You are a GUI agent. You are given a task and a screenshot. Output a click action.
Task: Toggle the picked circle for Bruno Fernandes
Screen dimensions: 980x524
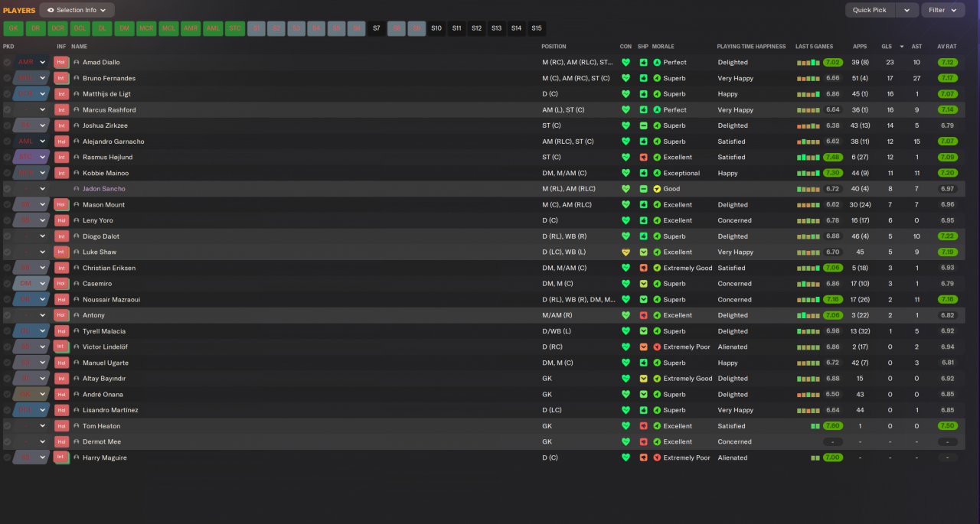pyautogui.click(x=8, y=78)
